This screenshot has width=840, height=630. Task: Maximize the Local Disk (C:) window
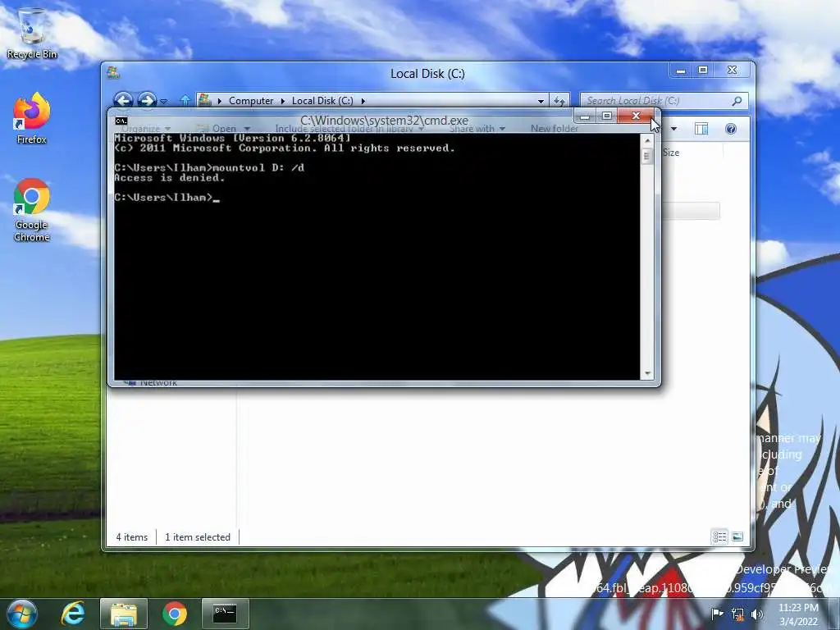[x=703, y=71]
